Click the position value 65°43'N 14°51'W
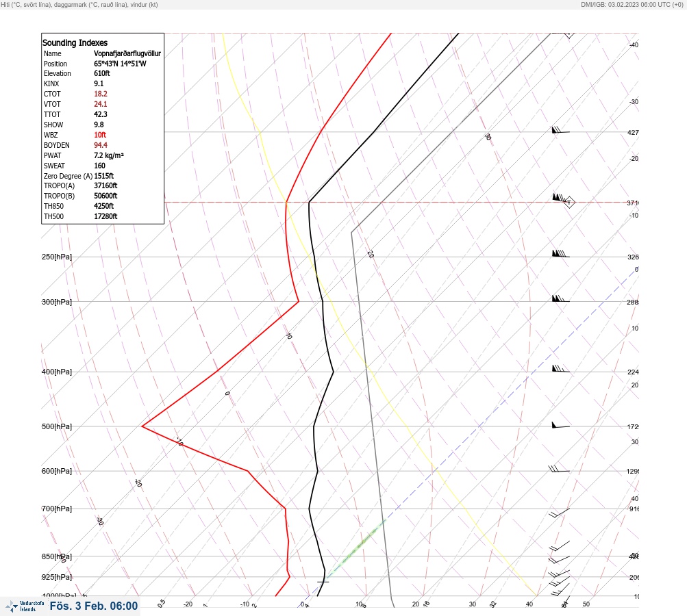Viewport: 687px width, 616px height. tap(120, 64)
